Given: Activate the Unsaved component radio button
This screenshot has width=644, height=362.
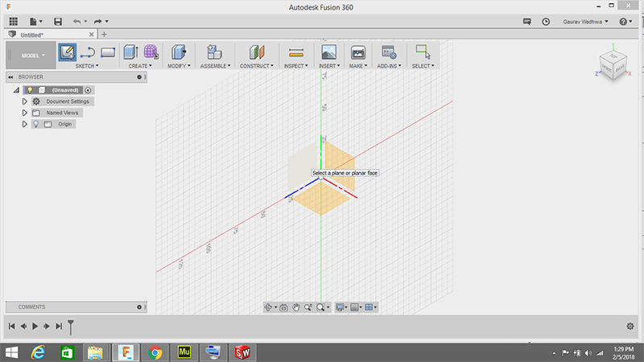Looking at the screenshot, I should pyautogui.click(x=88, y=90).
